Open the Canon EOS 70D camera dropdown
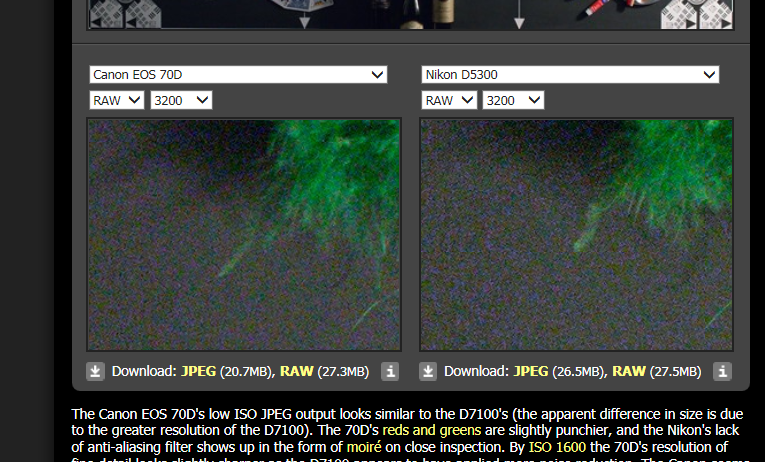This screenshot has height=462, width=765. point(238,75)
